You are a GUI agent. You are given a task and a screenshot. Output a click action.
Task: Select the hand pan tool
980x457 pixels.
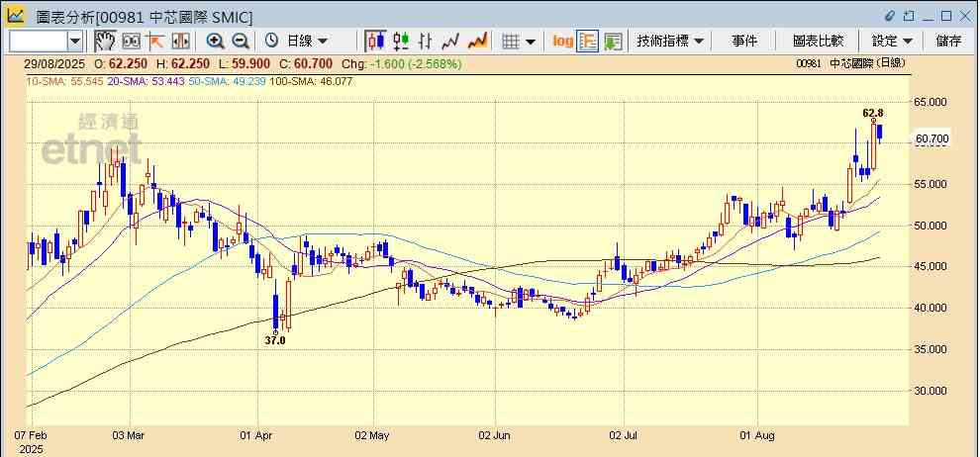104,42
